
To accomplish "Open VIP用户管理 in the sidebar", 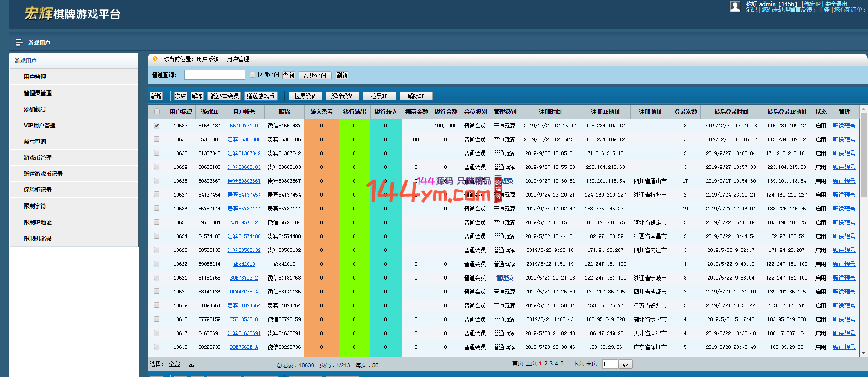I will click(40, 125).
